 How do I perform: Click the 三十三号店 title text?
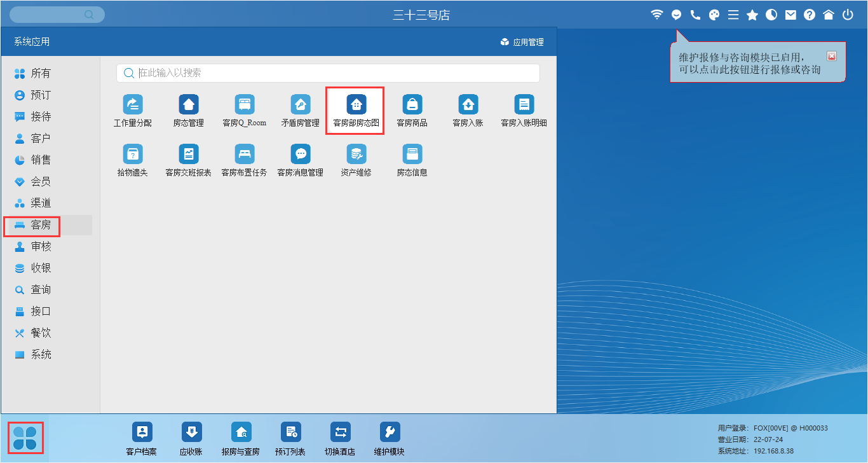(x=421, y=15)
